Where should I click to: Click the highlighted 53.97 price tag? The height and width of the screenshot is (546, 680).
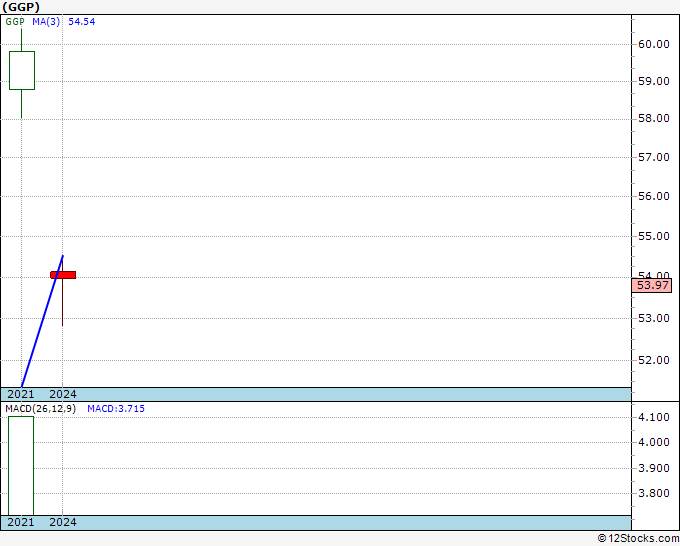tap(652, 285)
